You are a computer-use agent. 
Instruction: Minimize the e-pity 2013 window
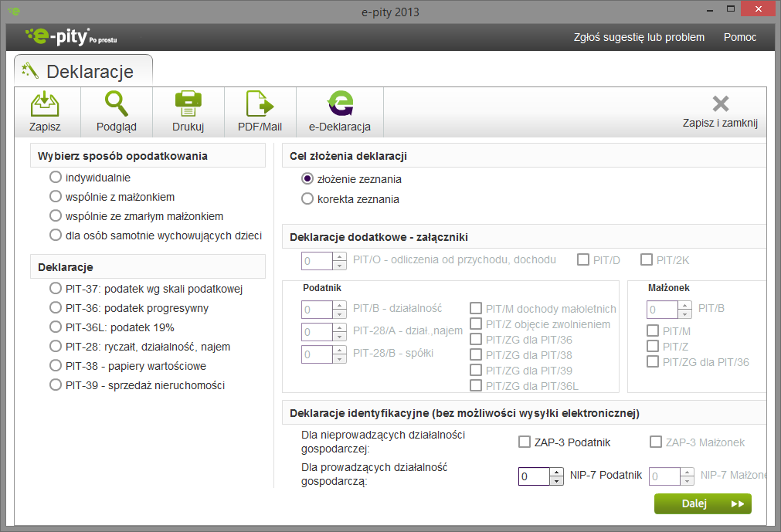click(710, 9)
